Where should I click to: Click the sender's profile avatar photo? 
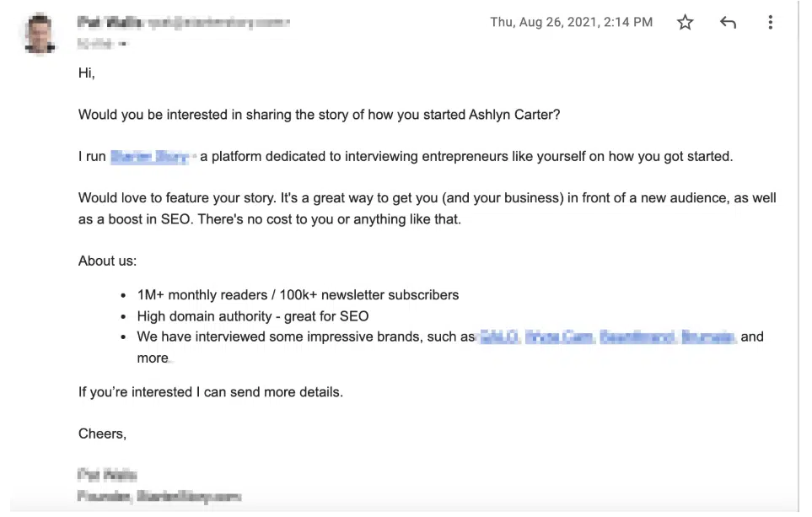point(39,34)
